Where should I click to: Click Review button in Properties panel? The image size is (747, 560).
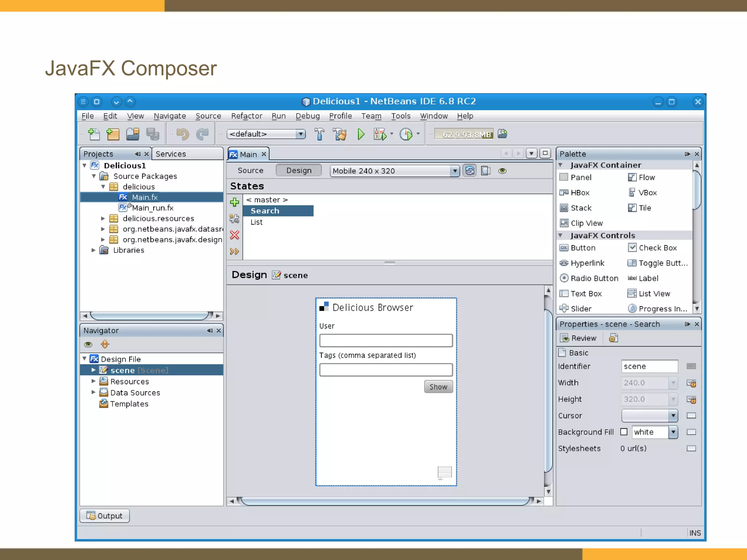578,338
